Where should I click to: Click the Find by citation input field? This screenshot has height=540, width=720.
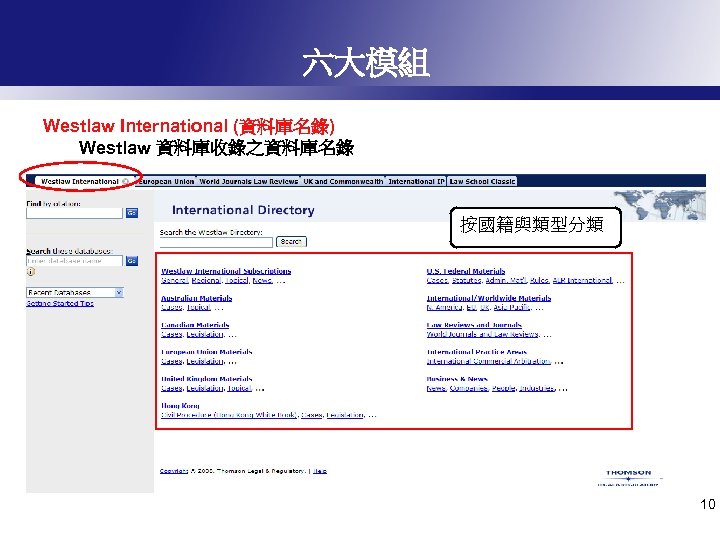[74, 213]
